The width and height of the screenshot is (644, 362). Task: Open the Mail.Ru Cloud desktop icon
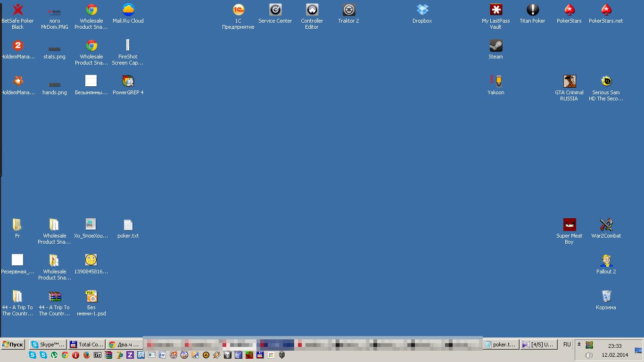128,14
